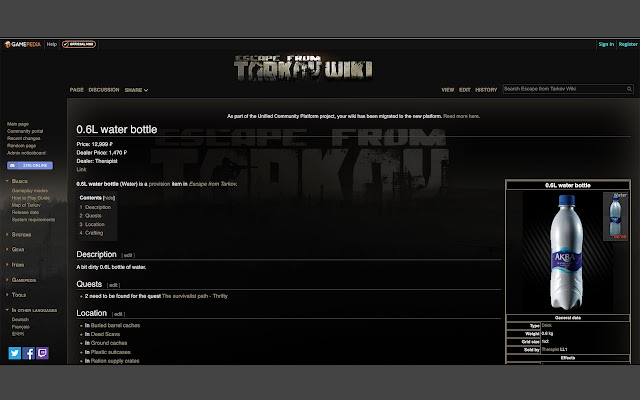Open Gameplay modes link

[x=30, y=191]
